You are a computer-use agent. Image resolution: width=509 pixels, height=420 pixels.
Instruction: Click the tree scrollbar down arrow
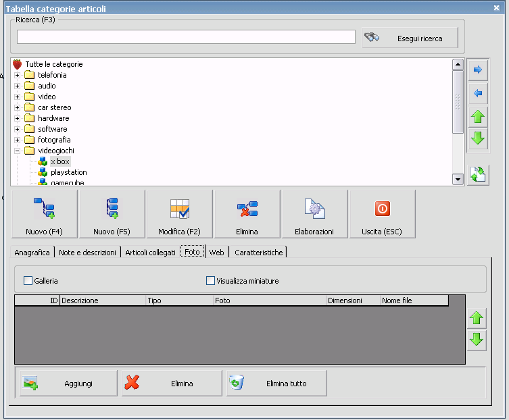pyautogui.click(x=458, y=179)
